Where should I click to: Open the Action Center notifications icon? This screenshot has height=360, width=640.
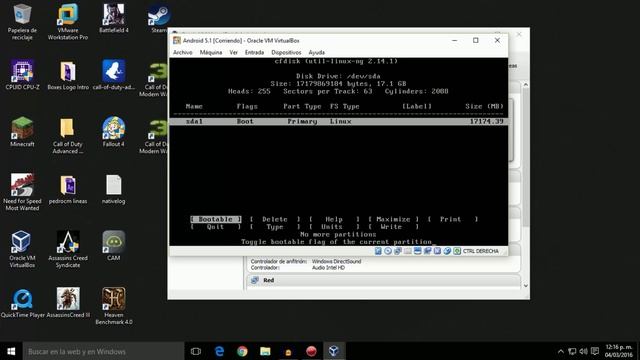(595, 351)
